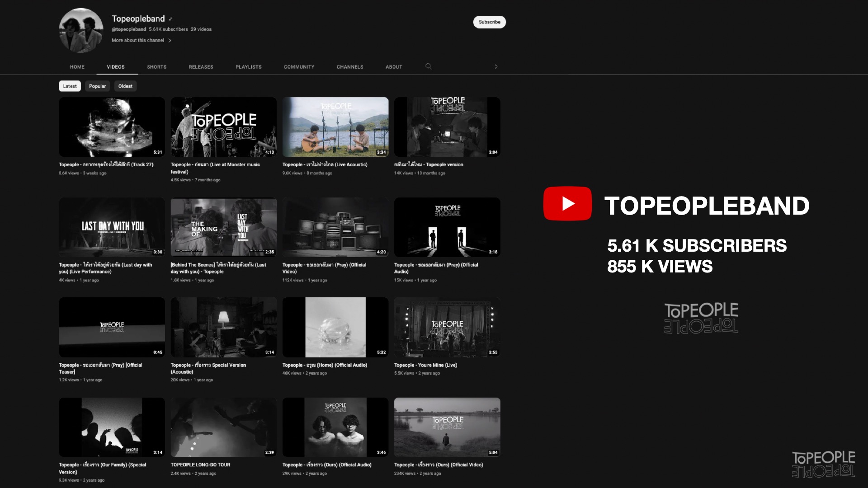Viewport: 868px width, 488px height.
Task: Open Our Family Special Version thumbnail
Action: [112, 427]
